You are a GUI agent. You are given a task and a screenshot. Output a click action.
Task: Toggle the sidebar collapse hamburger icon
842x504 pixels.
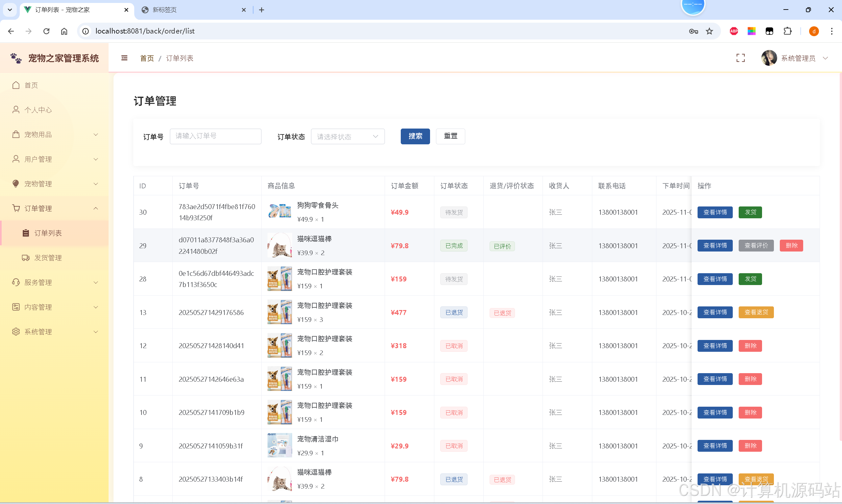tap(124, 58)
